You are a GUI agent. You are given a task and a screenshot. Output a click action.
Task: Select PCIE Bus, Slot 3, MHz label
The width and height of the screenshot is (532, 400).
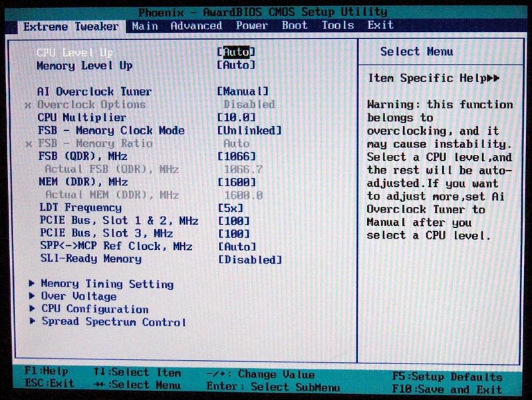(106, 233)
